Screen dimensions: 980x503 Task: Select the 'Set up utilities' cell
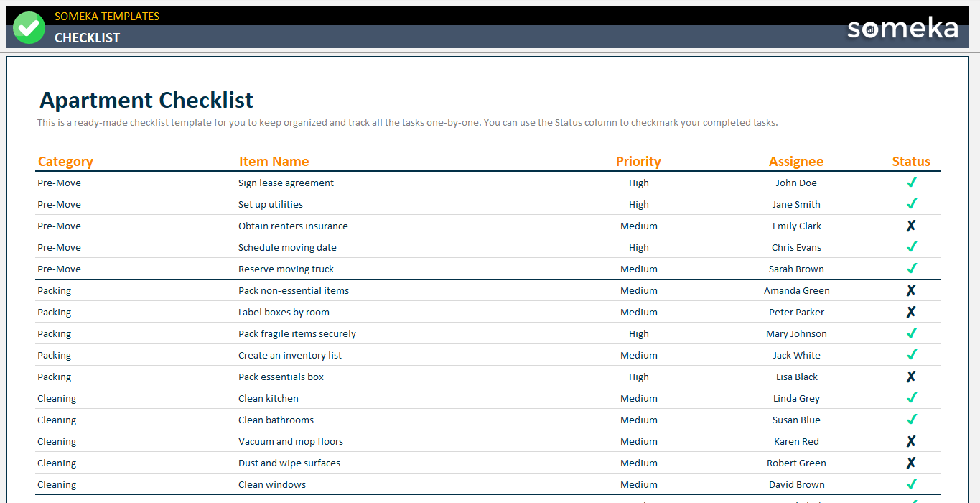click(271, 204)
